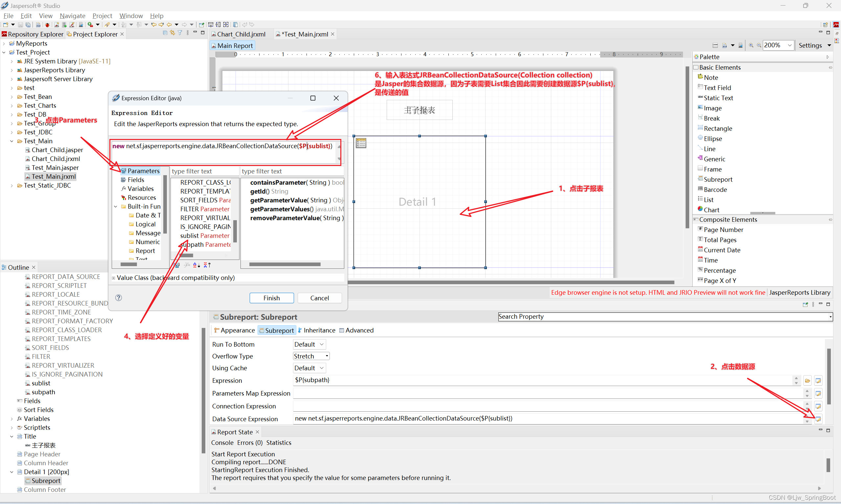The image size is (841, 504).
Task: Select Test_Main.jasper file in Project Explorer
Action: tap(52, 168)
